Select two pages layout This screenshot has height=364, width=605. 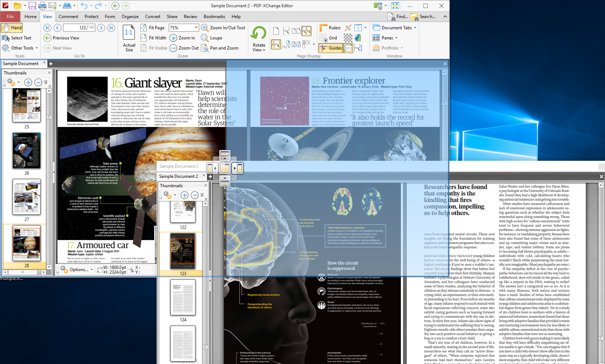(296, 31)
